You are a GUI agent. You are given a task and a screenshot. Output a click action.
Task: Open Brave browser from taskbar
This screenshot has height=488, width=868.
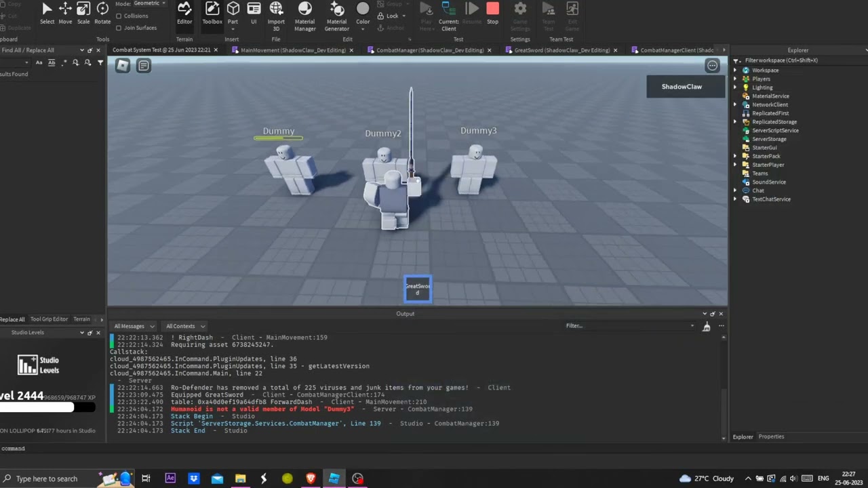click(311, 479)
